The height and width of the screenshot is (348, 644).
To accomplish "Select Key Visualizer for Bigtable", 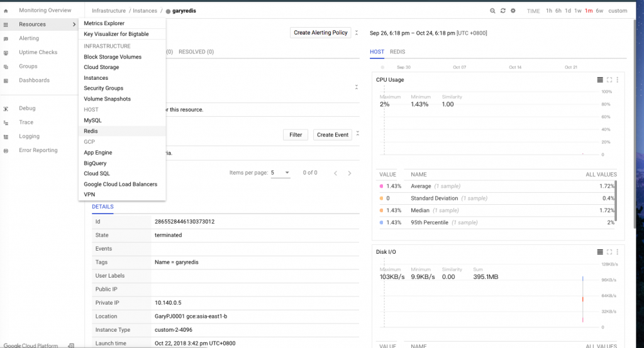I will [x=116, y=34].
